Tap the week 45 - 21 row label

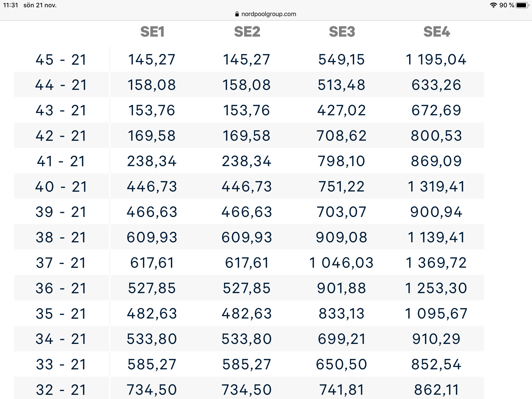pos(61,60)
